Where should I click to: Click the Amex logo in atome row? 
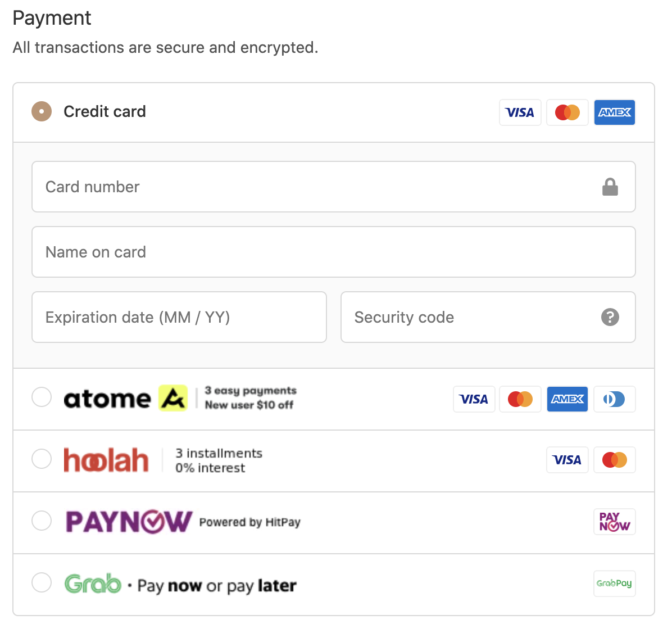click(567, 399)
